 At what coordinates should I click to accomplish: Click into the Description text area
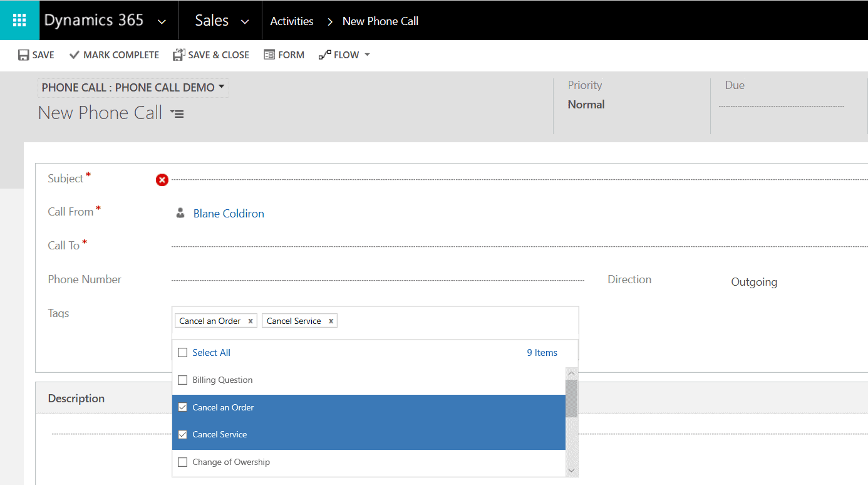click(460, 434)
